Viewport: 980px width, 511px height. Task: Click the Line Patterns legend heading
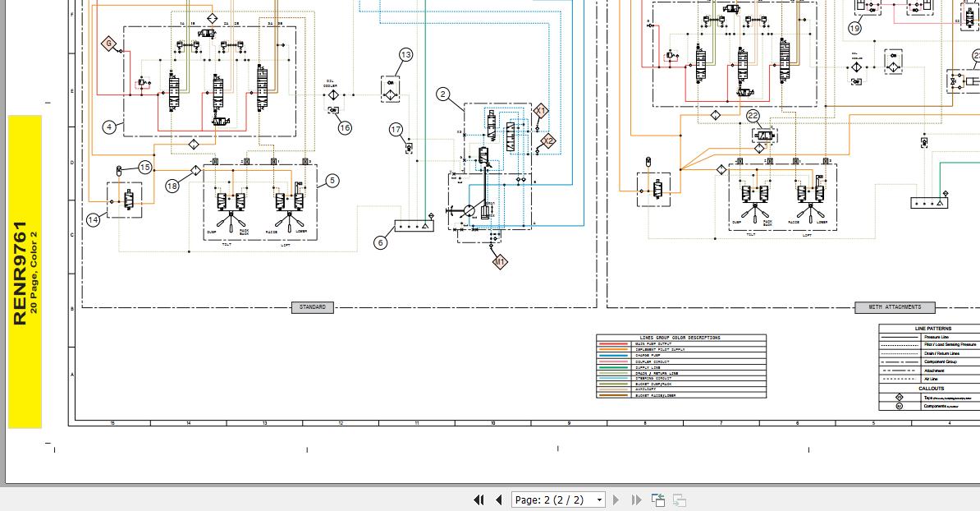933,329
